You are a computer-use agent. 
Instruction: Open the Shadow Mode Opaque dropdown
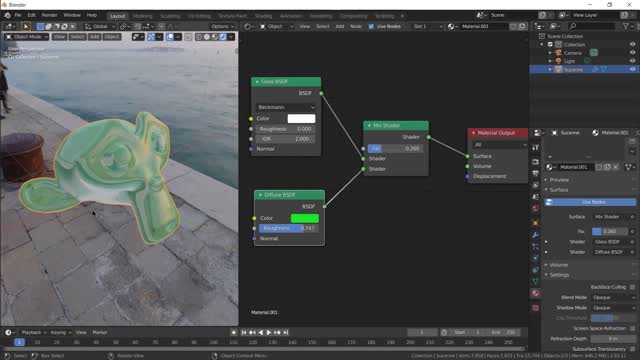[613, 308]
